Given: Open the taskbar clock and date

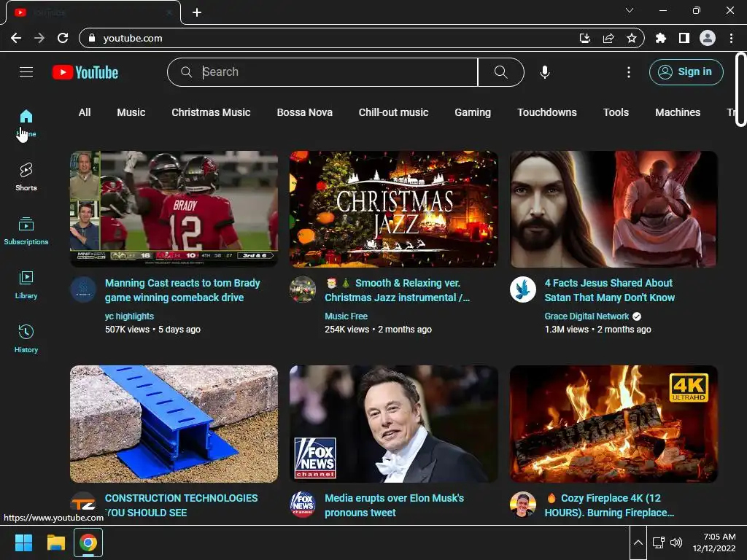Looking at the screenshot, I should tap(714, 542).
